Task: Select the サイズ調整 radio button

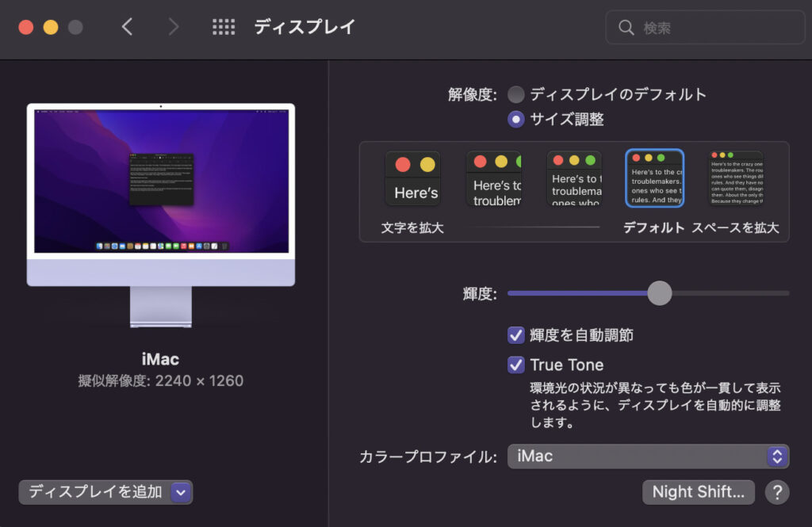Action: (x=515, y=120)
